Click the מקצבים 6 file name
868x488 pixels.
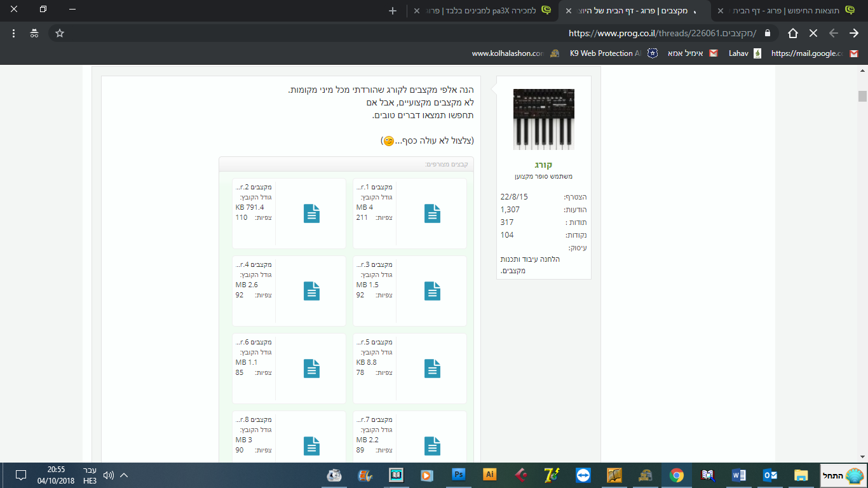255,342
